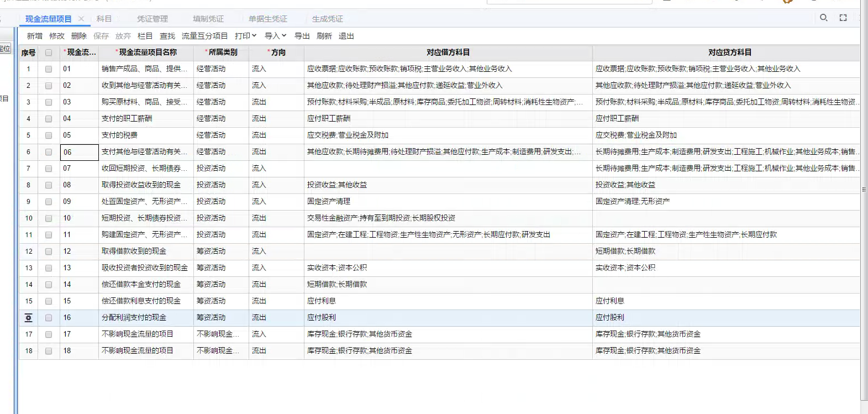The image size is (868, 414).
Task: Sort by the 现金流量项目名称 column header
Action: tap(146, 53)
